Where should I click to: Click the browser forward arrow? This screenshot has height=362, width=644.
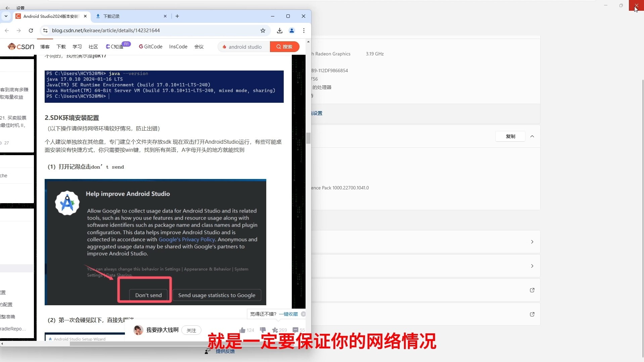[19, 31]
